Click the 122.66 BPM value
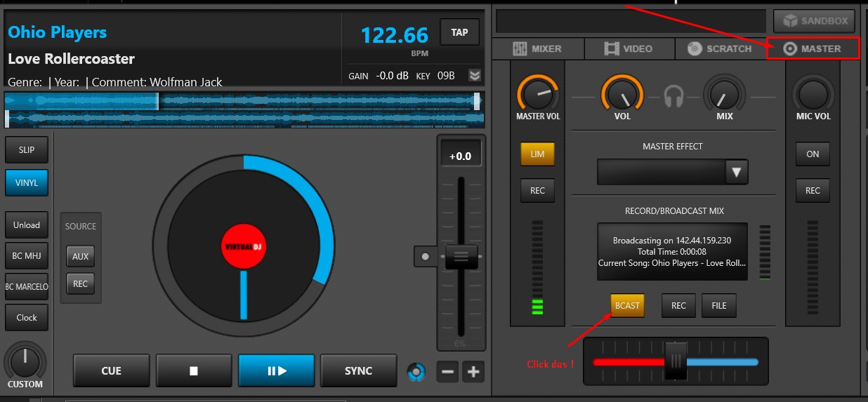This screenshot has width=868, height=402. pyautogui.click(x=394, y=34)
